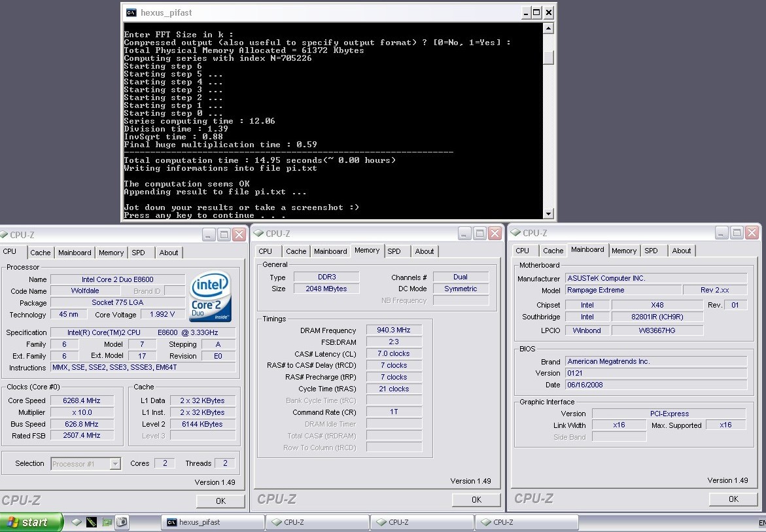Click the FSB:DRAM ratio value 2:3
Image resolution: width=766 pixels, height=532 pixels.
click(394, 342)
